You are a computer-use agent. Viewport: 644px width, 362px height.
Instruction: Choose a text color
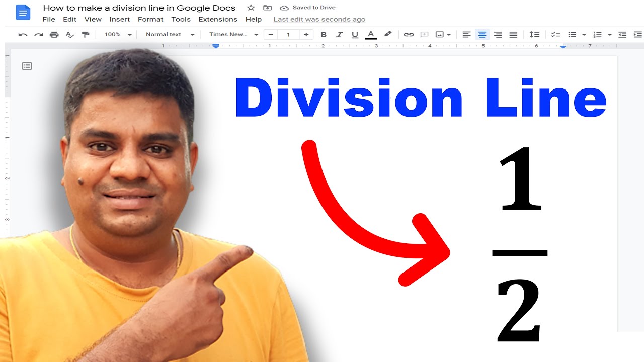pyautogui.click(x=371, y=35)
